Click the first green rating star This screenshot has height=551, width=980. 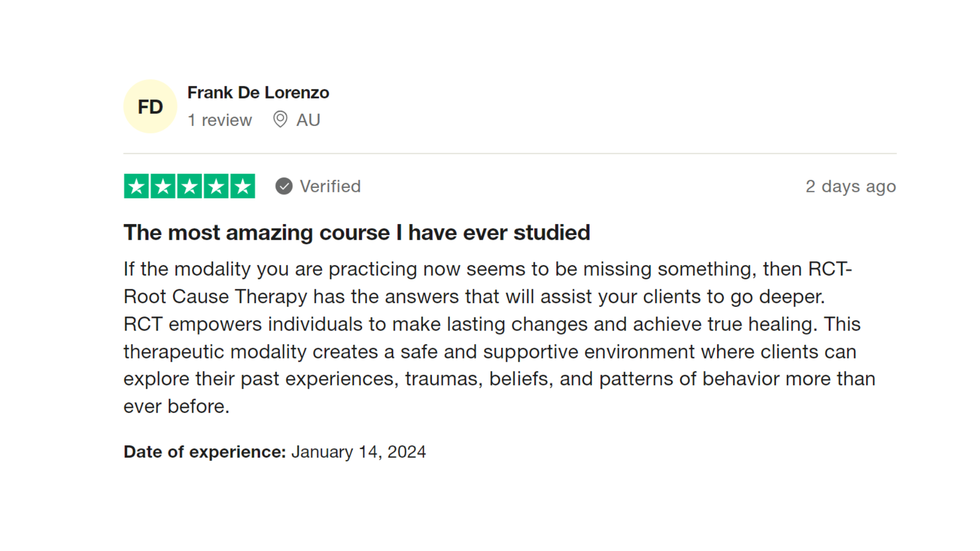click(136, 186)
